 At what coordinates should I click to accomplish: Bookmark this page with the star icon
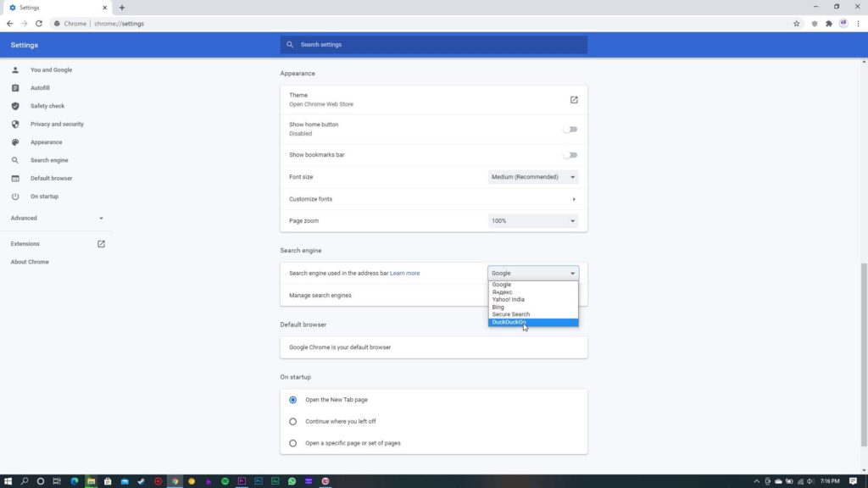pos(797,24)
